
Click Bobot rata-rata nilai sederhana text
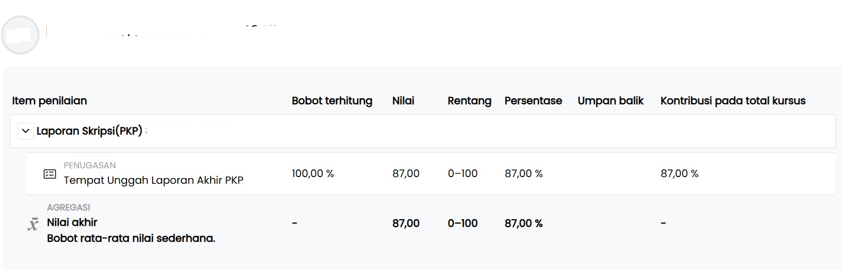coord(131,238)
